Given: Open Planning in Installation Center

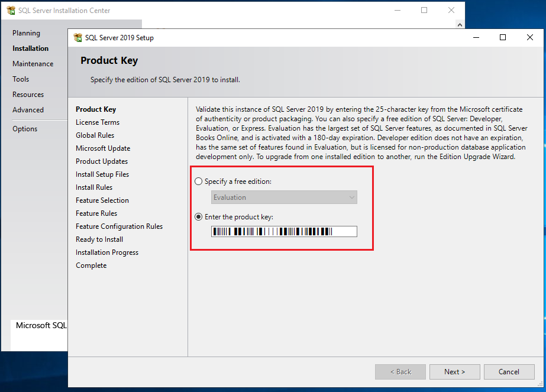Looking at the screenshot, I should [26, 33].
